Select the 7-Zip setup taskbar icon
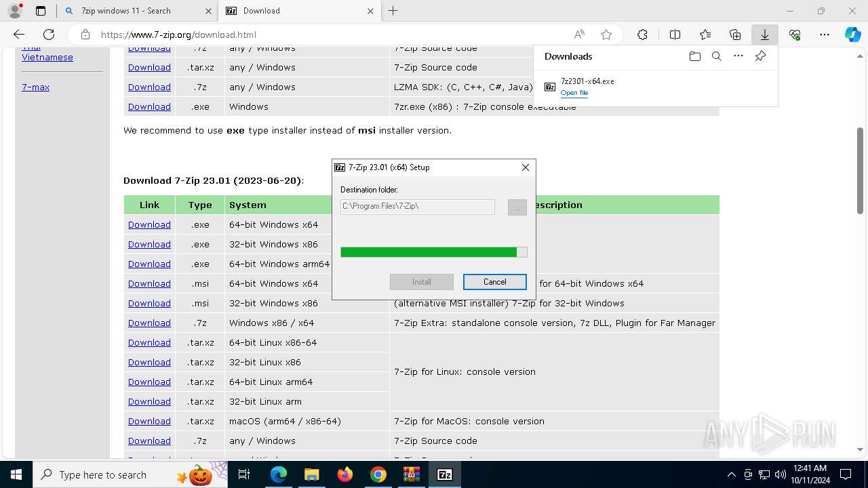Image resolution: width=868 pixels, height=488 pixels. click(445, 474)
